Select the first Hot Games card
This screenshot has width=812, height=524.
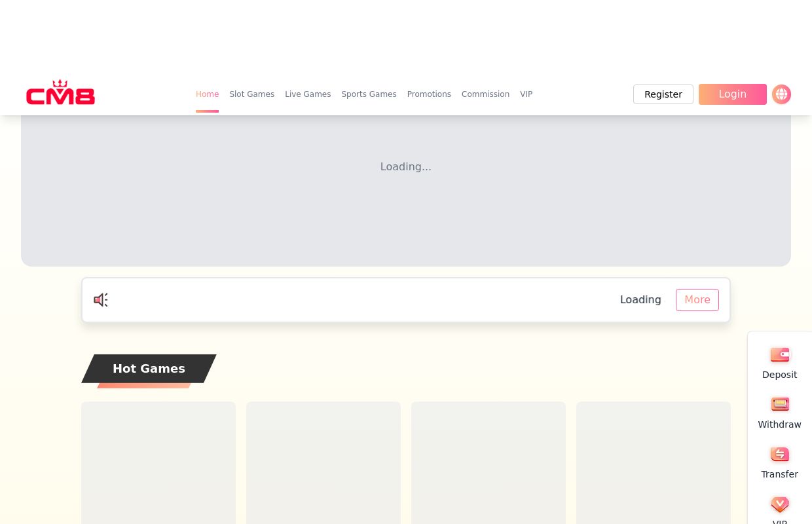(x=158, y=462)
